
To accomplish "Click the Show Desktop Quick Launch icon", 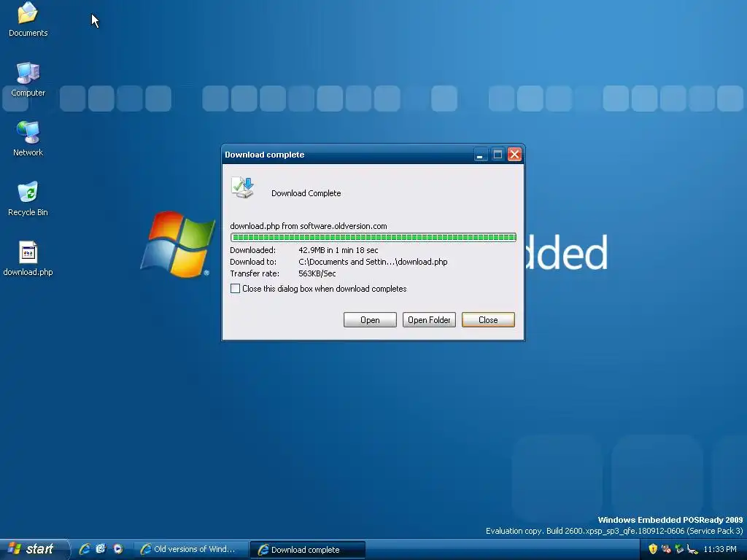I will pyautogui.click(x=101, y=549).
